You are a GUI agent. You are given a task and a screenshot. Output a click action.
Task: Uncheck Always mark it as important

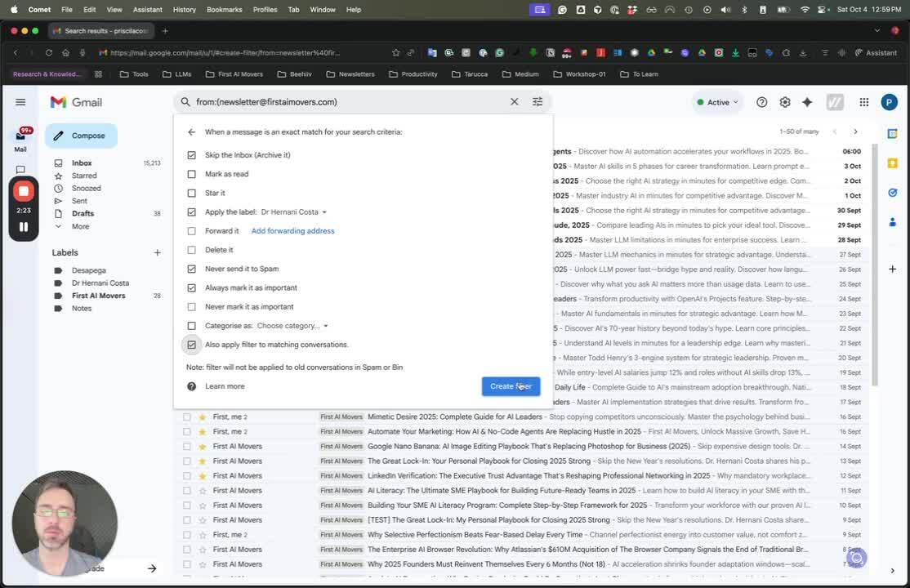[191, 288]
